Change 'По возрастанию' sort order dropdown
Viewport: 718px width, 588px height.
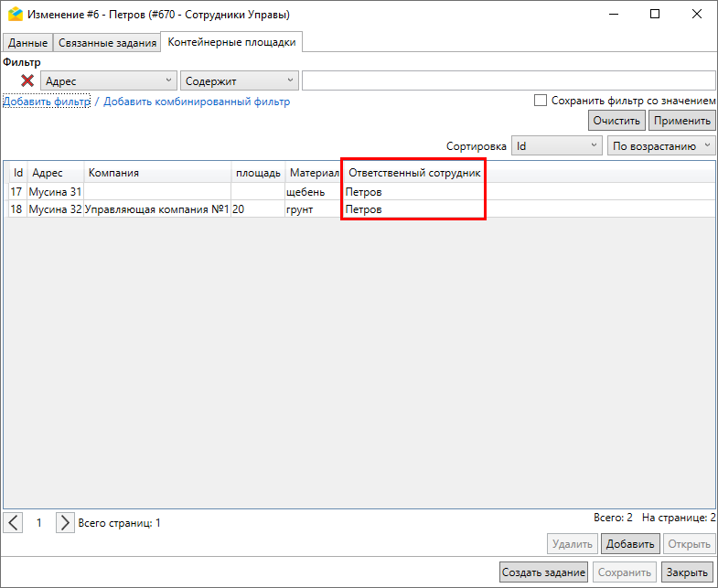(x=660, y=145)
